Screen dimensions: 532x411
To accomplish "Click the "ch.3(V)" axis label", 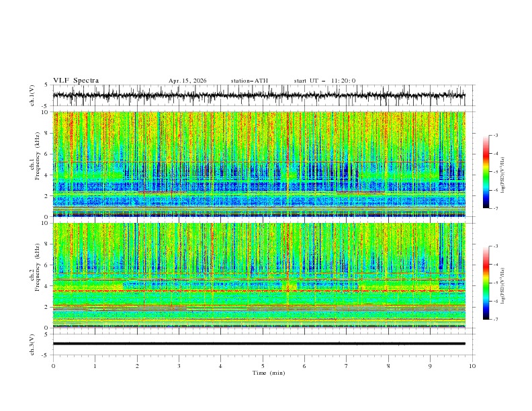I will (32, 345).
